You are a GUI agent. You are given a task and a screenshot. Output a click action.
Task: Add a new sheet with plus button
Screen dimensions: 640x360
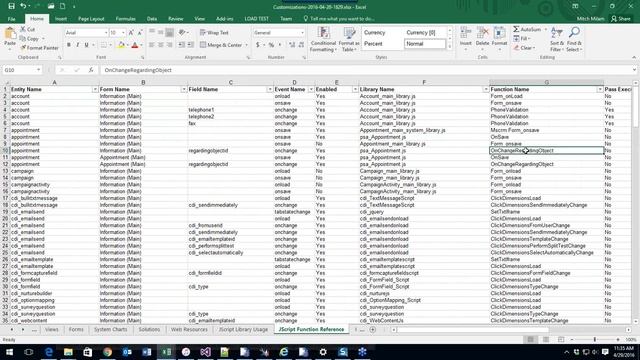tap(373, 329)
